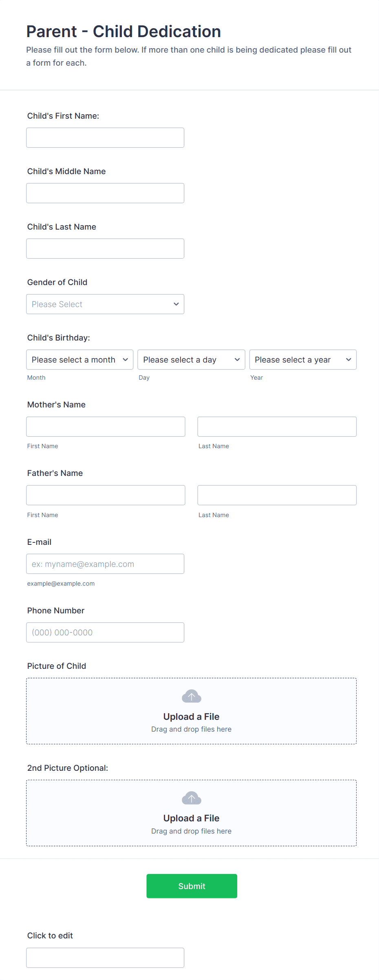Image resolution: width=379 pixels, height=980 pixels.
Task: Click the green Submit button
Action: (192, 886)
